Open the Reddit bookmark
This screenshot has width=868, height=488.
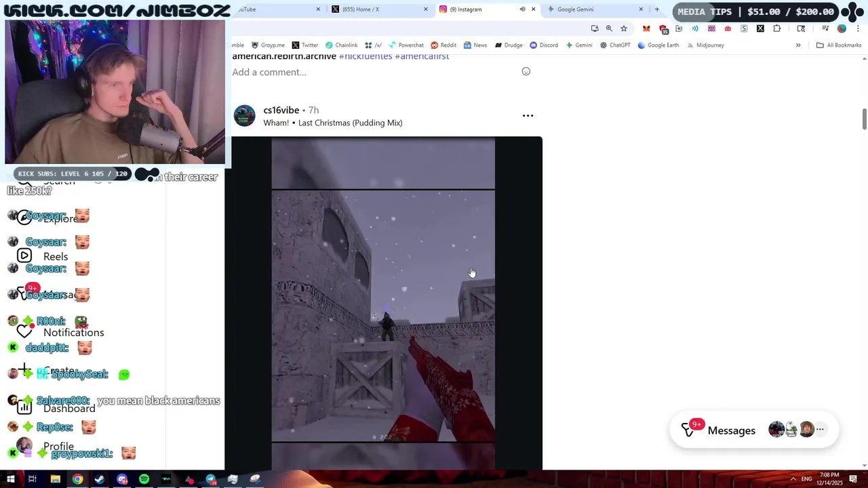point(443,45)
